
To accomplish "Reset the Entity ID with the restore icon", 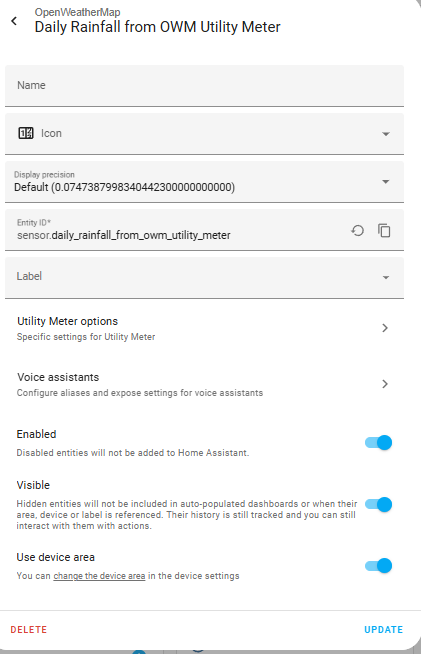I will [357, 231].
